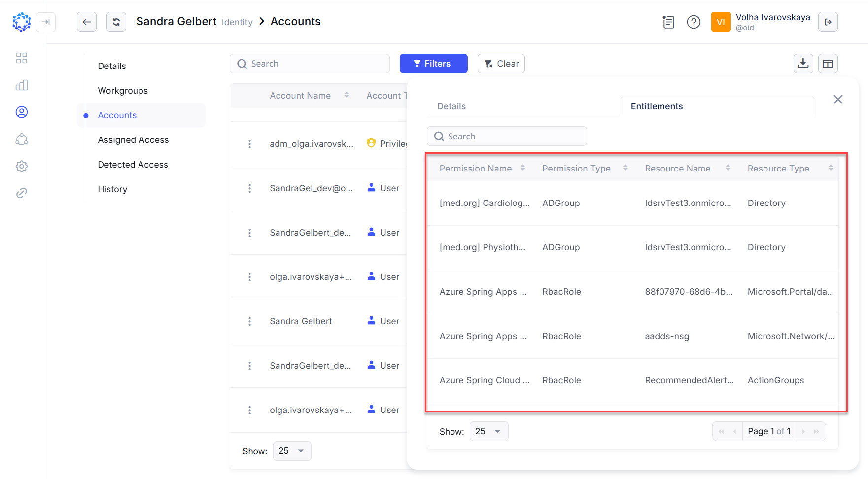
Task: Click the refresh page icon
Action: point(116,22)
